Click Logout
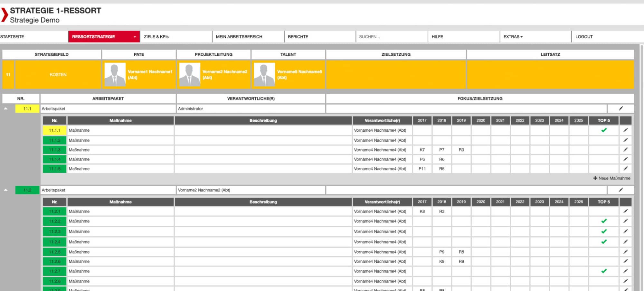Viewport: 644px width, 291px height. (584, 37)
